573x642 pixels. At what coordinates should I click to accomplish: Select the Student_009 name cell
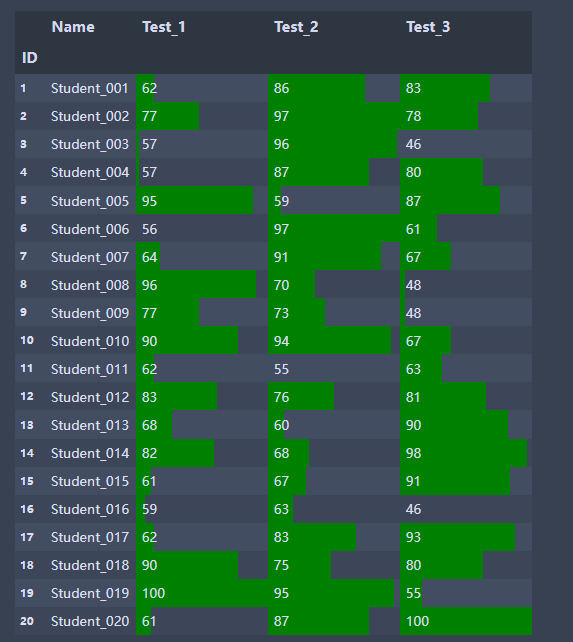(x=90, y=313)
